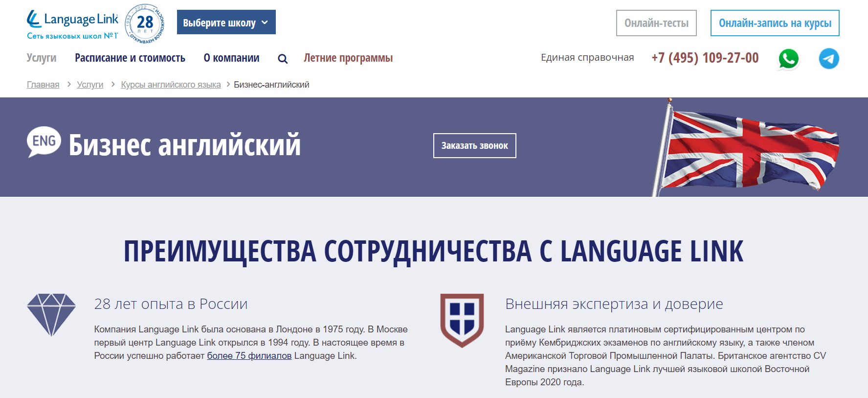Click the search magnifier icon
Image resolution: width=868 pixels, height=398 pixels.
(x=283, y=59)
